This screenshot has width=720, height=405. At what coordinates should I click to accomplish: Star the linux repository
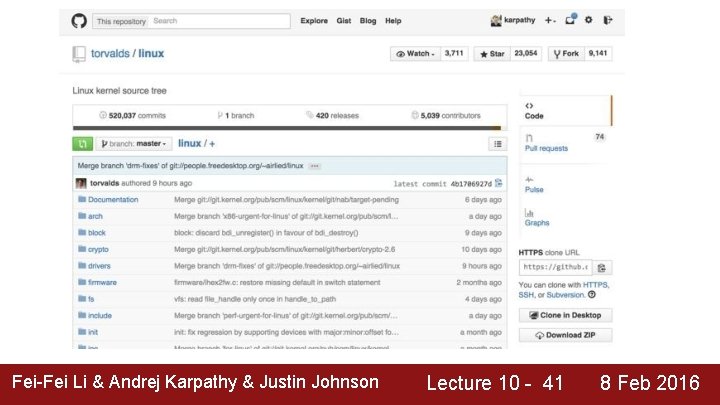pyautogui.click(x=492, y=54)
